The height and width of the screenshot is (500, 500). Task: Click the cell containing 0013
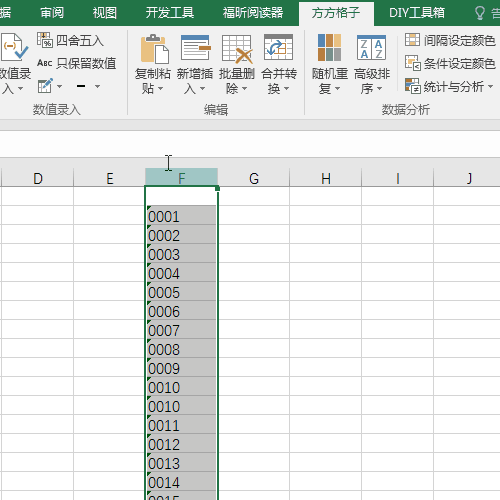point(181,462)
